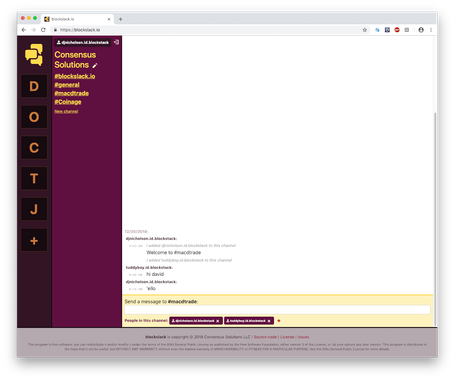Viewport: 455px width, 380px height.
Task: Focus the message input for #macdtrade
Action: point(277,310)
